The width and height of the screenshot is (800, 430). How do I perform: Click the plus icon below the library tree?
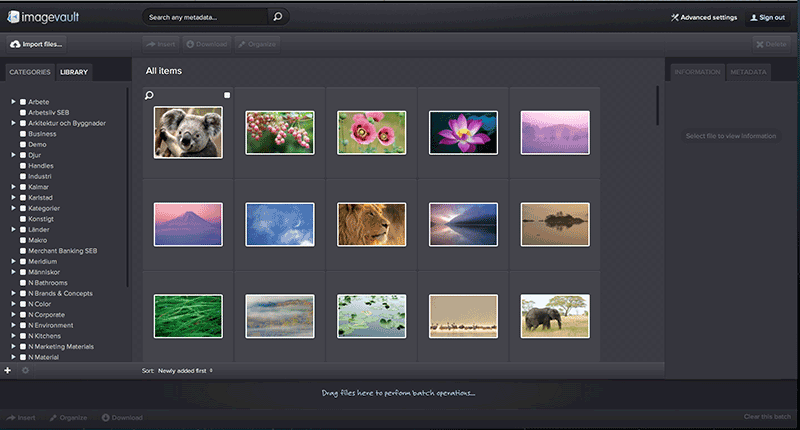[8, 370]
